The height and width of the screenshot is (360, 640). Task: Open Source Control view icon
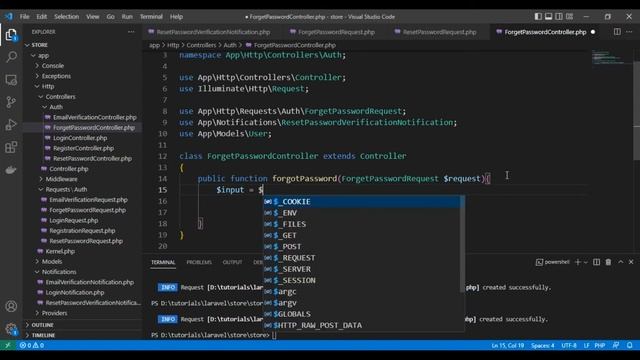11,102
